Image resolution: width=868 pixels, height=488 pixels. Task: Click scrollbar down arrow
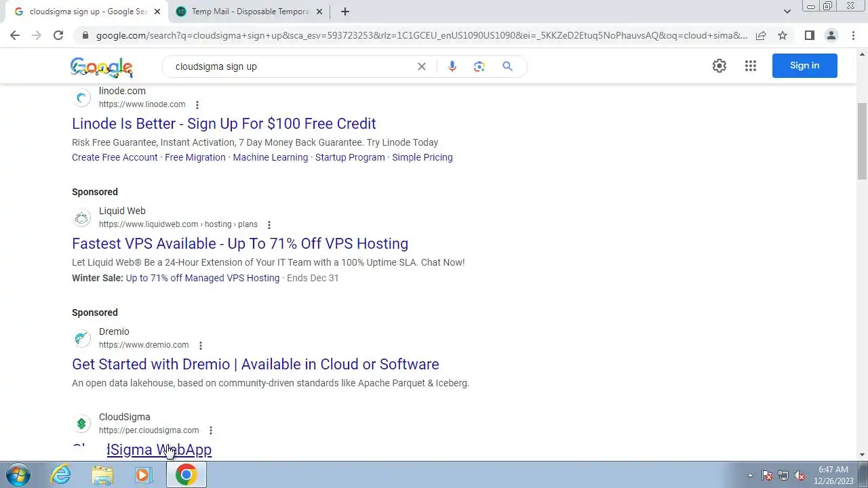coord(862,455)
